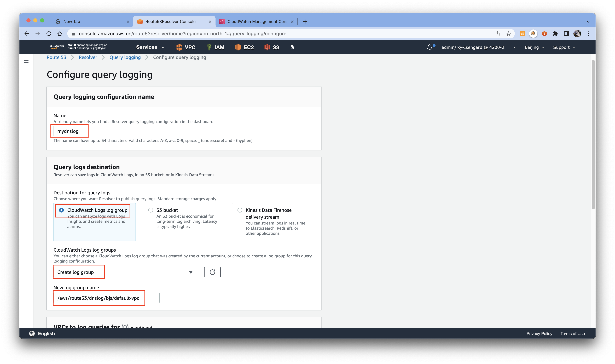Click the share page icon
This screenshot has height=364, width=615.
pyautogui.click(x=498, y=34)
